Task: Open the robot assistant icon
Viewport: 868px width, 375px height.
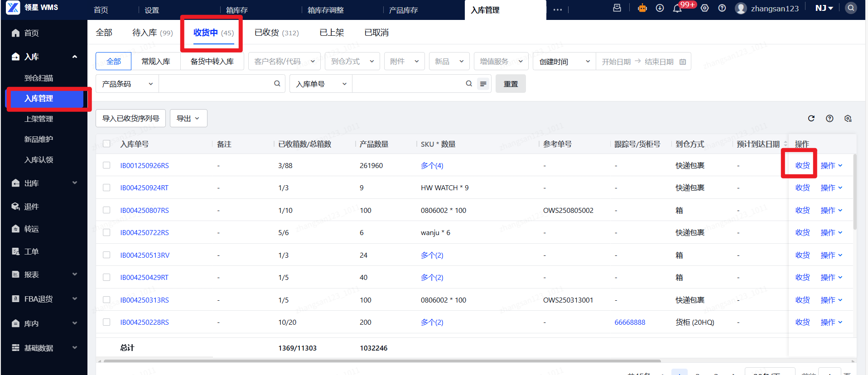Action: 642,8
